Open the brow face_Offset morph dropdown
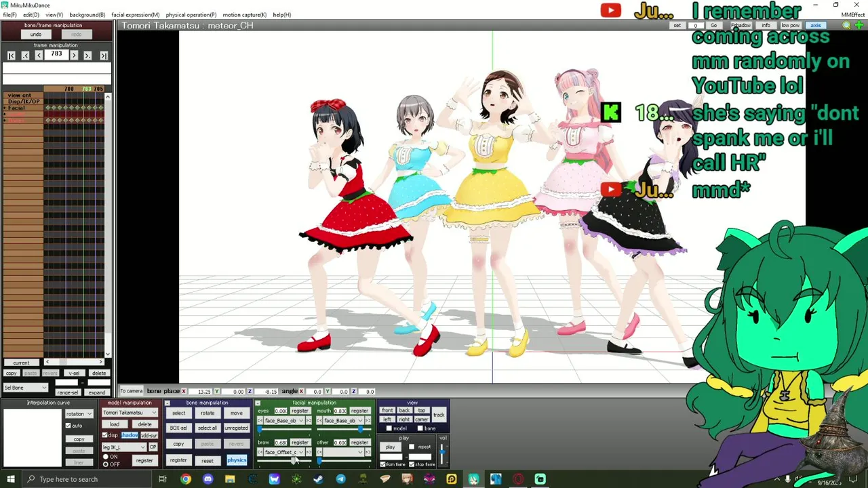Image resolution: width=868 pixels, height=488 pixels. (284, 452)
